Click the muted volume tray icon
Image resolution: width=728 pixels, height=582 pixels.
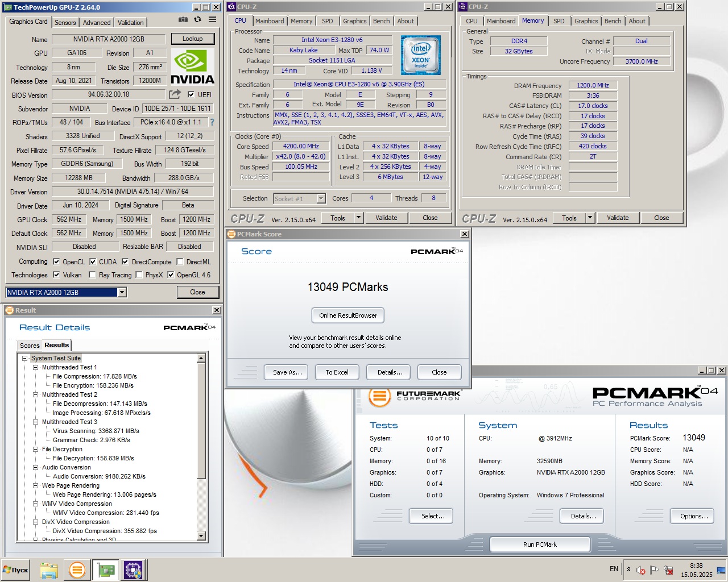(641, 569)
